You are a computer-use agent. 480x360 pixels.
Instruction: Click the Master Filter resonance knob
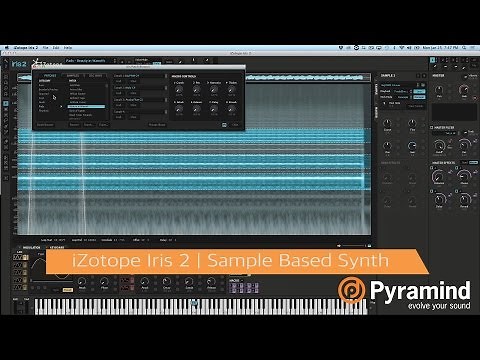click(x=464, y=145)
